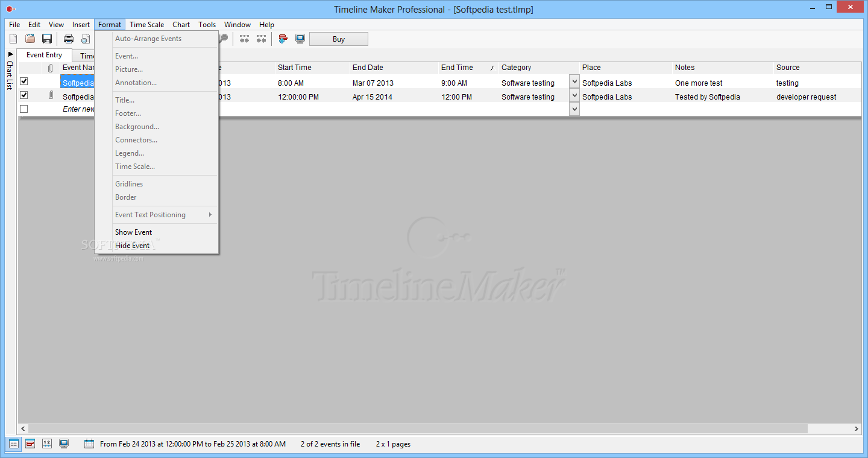
Task: Click the red and blue chart toolbar icon
Action: [x=283, y=39]
